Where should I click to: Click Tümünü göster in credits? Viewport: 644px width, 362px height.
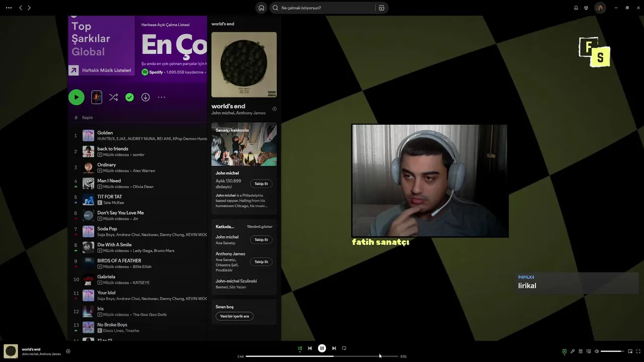pos(260,227)
